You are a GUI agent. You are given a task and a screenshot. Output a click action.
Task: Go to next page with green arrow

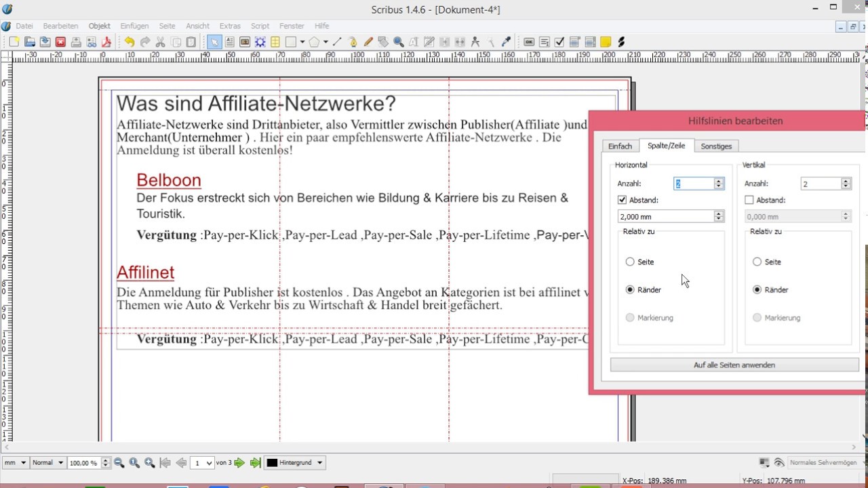239,463
